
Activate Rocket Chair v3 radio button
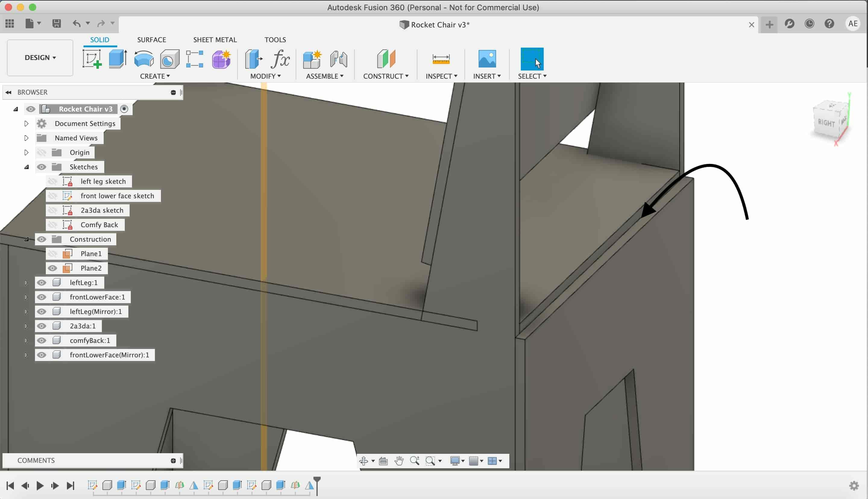pos(124,109)
